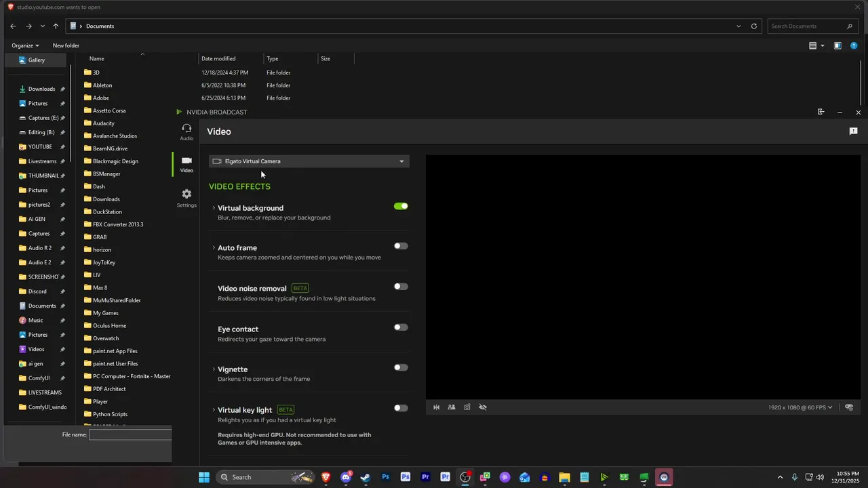Image resolution: width=868 pixels, height=488 pixels.
Task: Click the taskbar Search box
Action: click(266, 477)
